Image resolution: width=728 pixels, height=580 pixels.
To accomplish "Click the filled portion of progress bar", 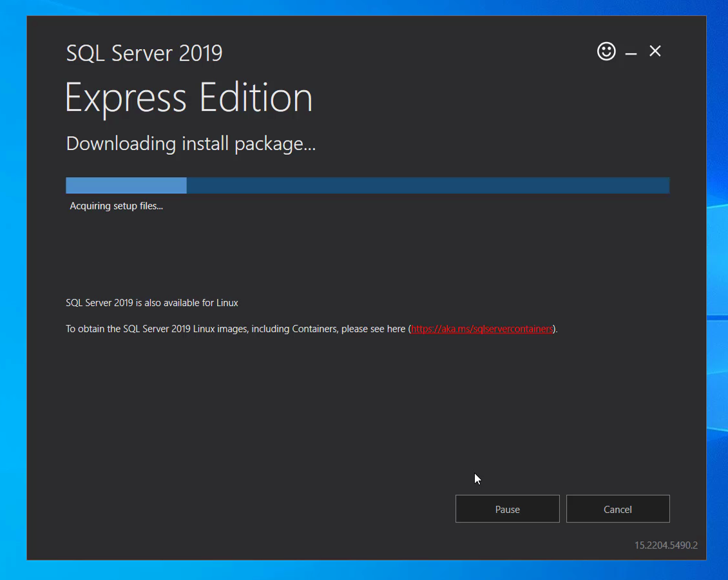I will point(126,186).
